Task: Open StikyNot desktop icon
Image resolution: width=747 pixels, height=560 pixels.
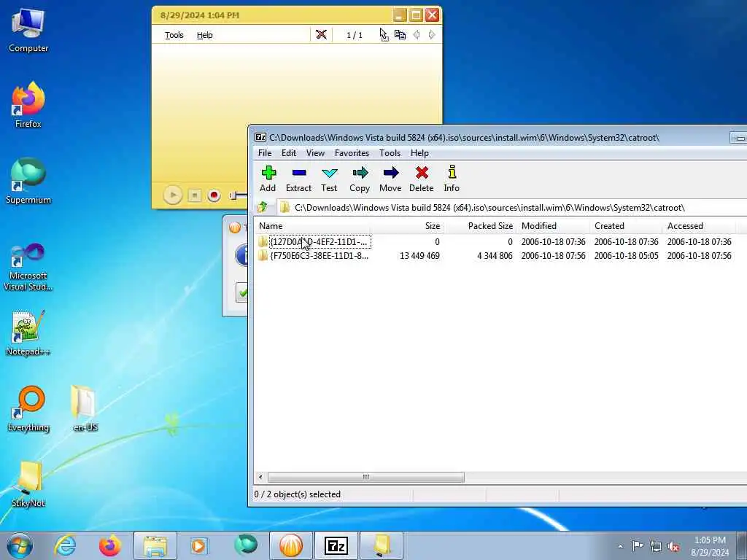Action: 28,484
